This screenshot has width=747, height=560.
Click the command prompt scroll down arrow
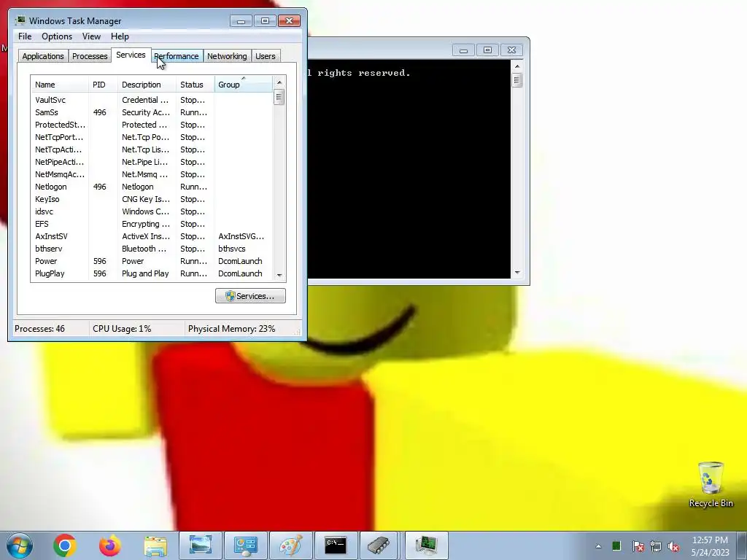click(517, 273)
